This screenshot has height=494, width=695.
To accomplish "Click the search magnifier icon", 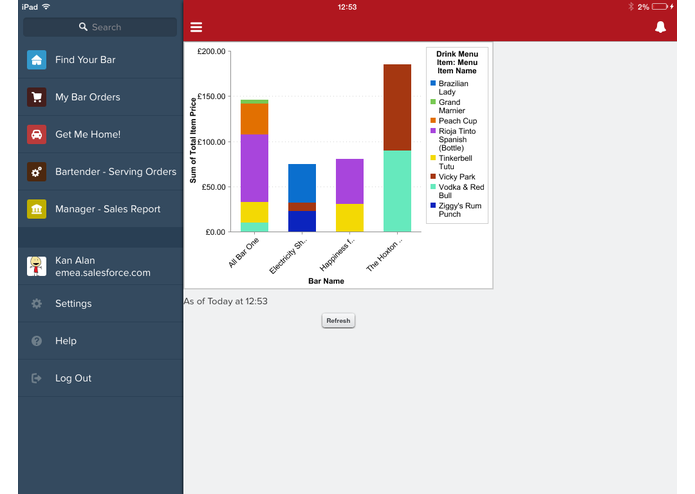I will 83,27.
